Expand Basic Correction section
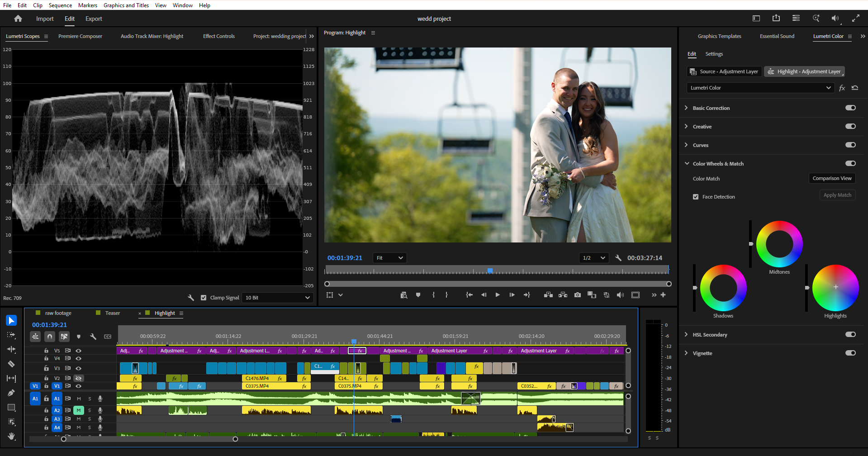 [x=686, y=108]
